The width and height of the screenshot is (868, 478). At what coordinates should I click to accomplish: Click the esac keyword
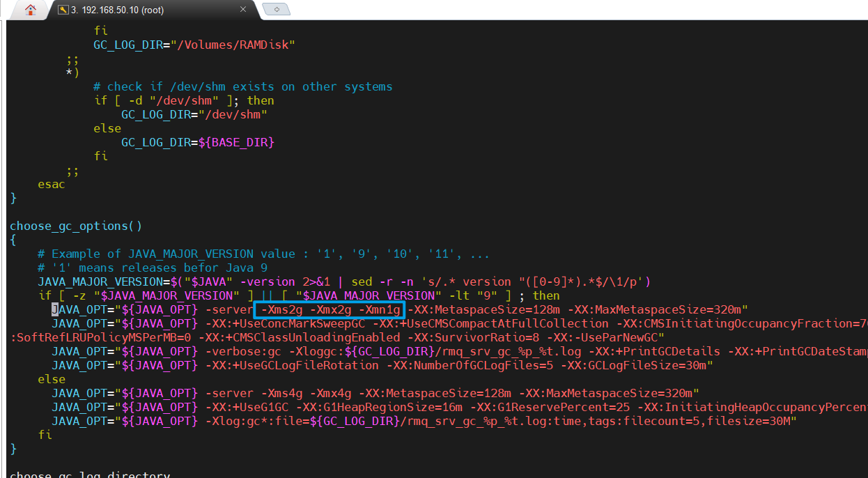(52, 184)
